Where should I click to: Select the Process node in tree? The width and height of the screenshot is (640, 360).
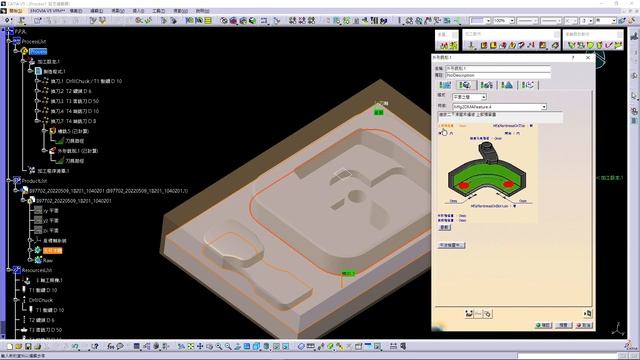(x=38, y=51)
